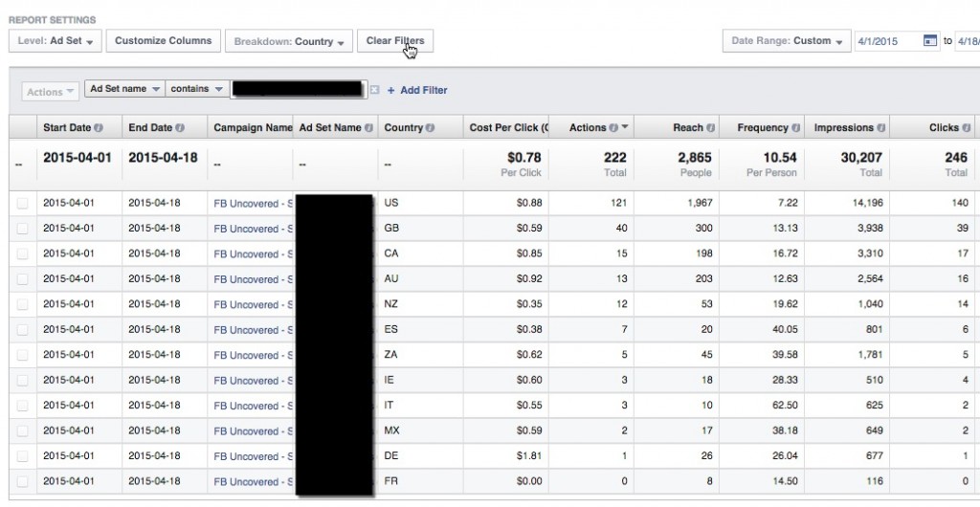980x507 pixels.
Task: Select the 62.50 frequency value
Action: tap(785, 406)
